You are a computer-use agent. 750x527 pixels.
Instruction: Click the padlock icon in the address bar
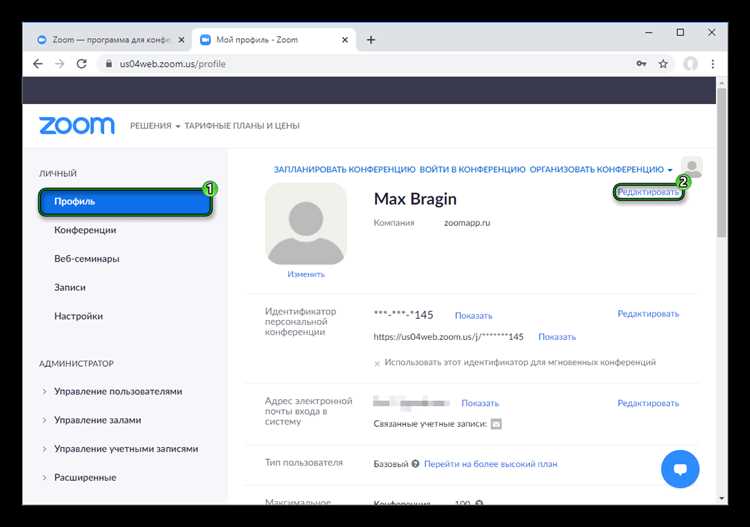109,64
